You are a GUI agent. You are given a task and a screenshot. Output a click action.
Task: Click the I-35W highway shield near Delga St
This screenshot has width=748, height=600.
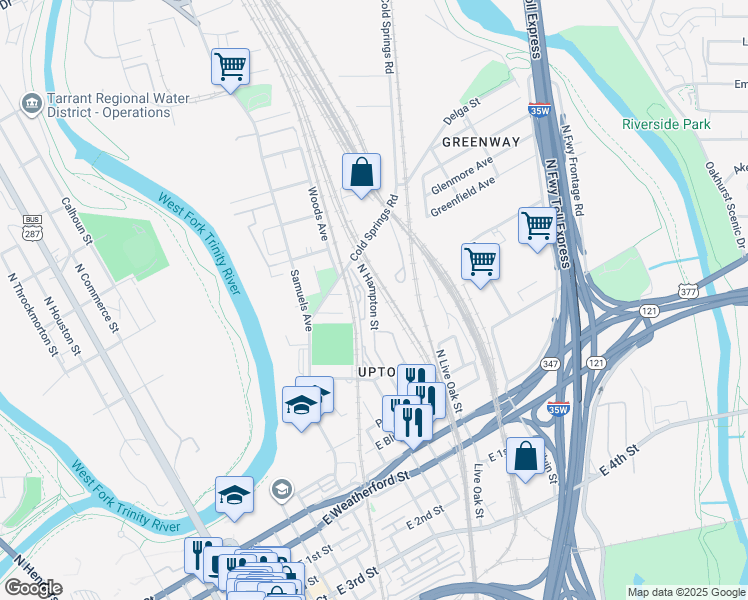click(x=540, y=110)
